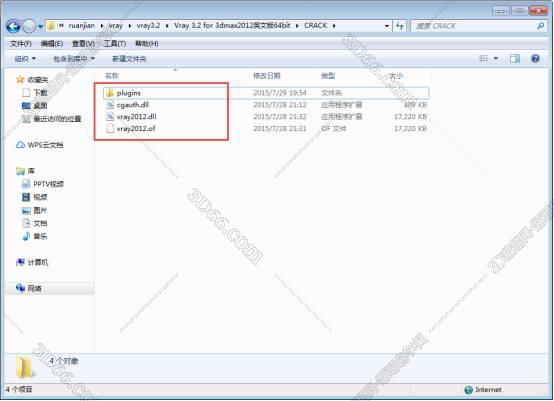Open the view options dropdown arrow
Screen dimensions: 554x401
496,59
